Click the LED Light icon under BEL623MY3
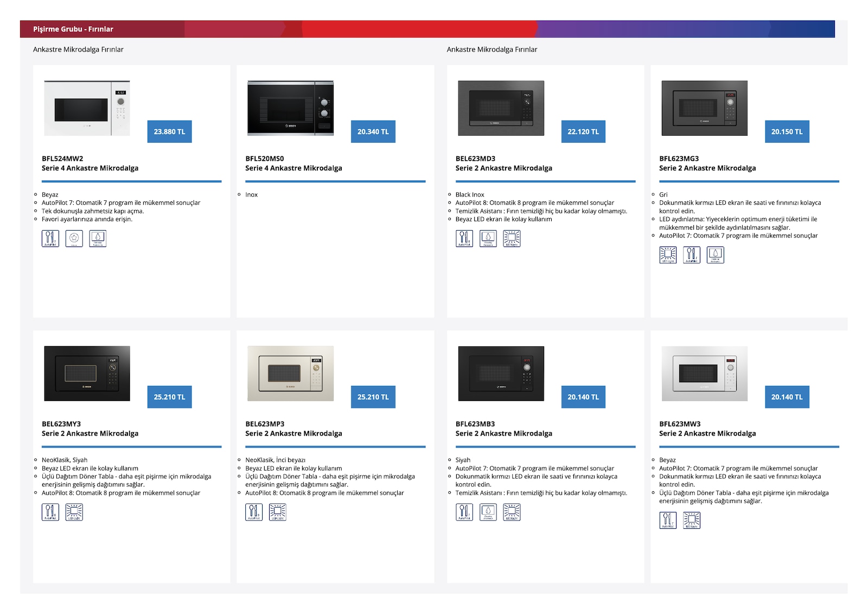This screenshot has height=614, width=868. [74, 512]
